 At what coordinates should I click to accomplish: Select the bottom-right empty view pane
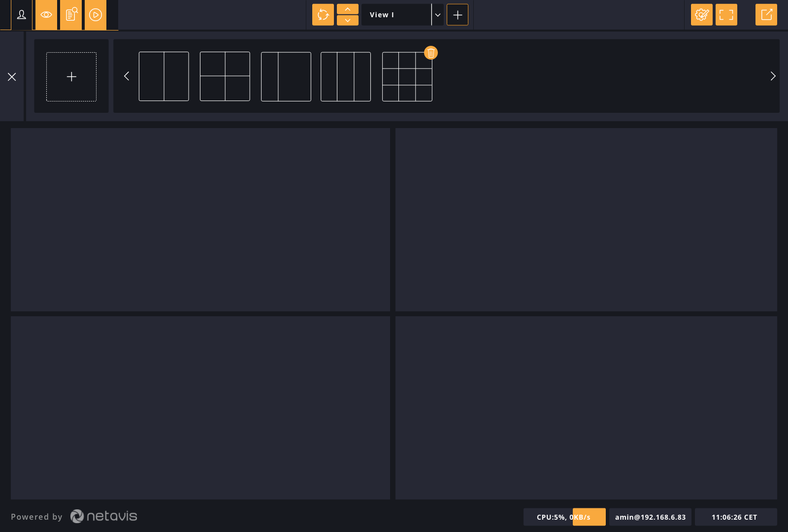[586, 408]
